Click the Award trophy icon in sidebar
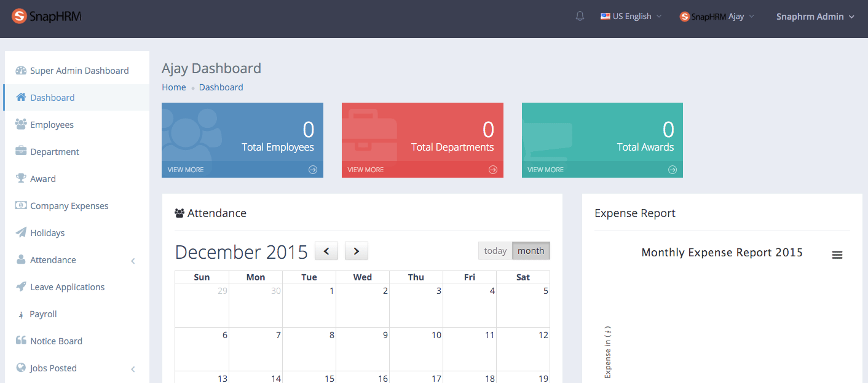This screenshot has width=868, height=383. [x=21, y=178]
